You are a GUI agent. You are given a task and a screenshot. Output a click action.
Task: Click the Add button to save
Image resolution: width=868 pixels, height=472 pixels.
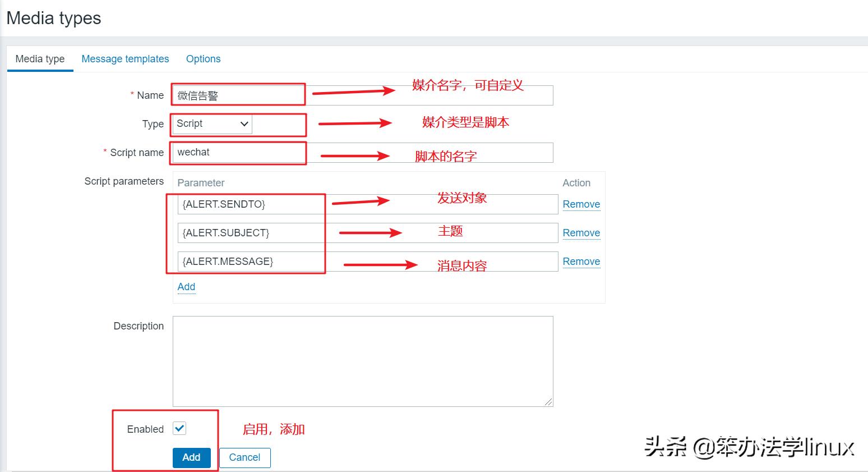[x=191, y=457]
